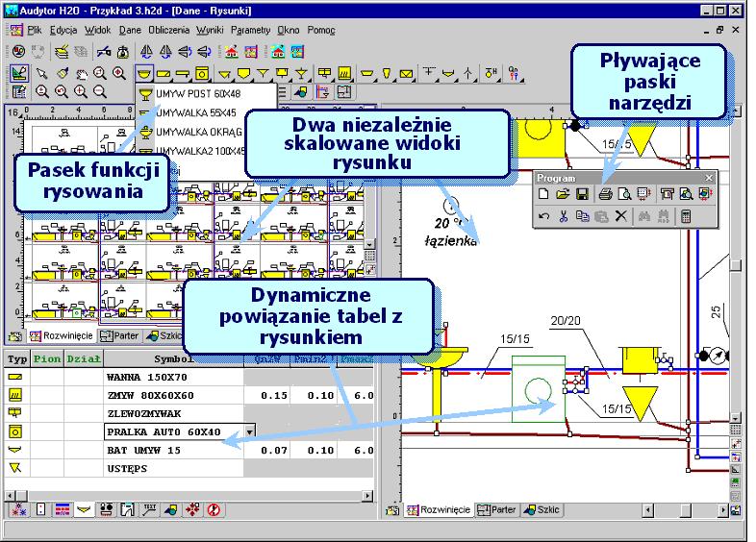
Task: Switch left view to Rozwinięcie tab
Action: 62,335
